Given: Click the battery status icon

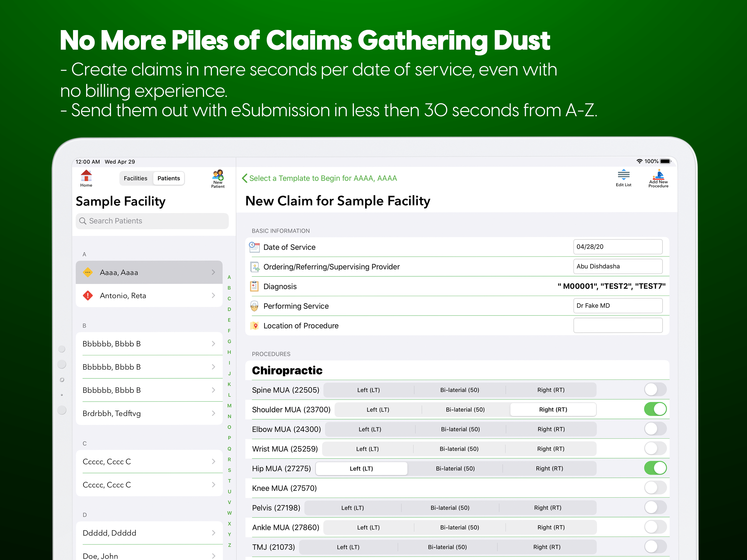Looking at the screenshot, I should 666,161.
